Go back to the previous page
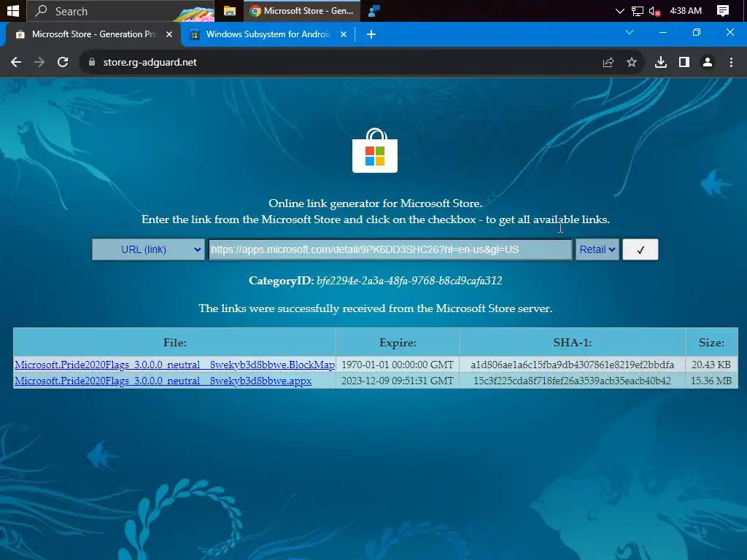This screenshot has width=747, height=560. 16,62
